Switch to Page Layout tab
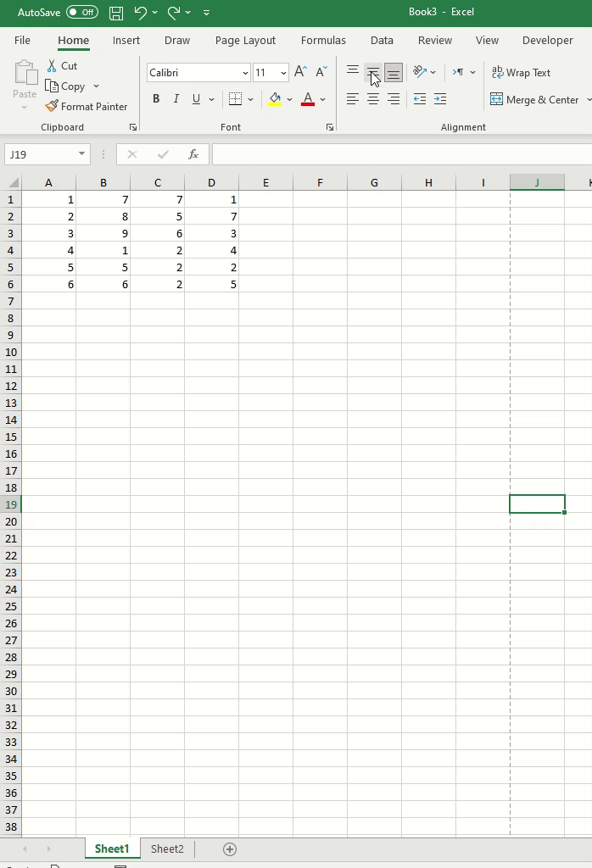This screenshot has width=592, height=868. coord(245,41)
